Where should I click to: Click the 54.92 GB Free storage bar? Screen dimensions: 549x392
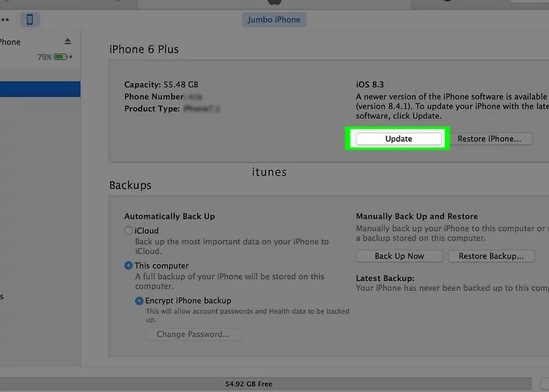265,384
